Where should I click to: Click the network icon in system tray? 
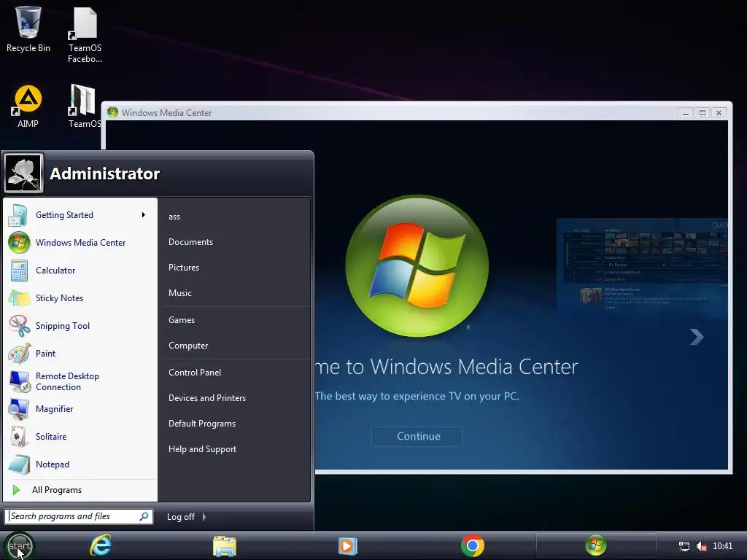[x=684, y=546]
